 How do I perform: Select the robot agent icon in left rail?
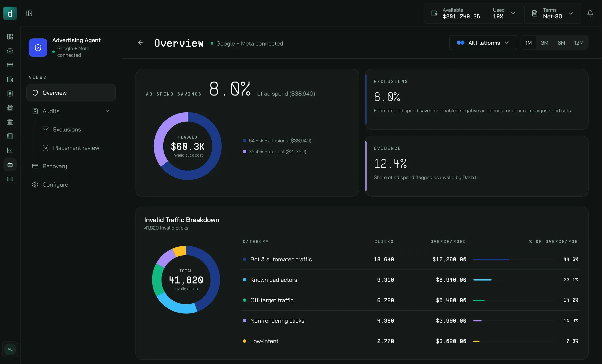(x=10, y=165)
